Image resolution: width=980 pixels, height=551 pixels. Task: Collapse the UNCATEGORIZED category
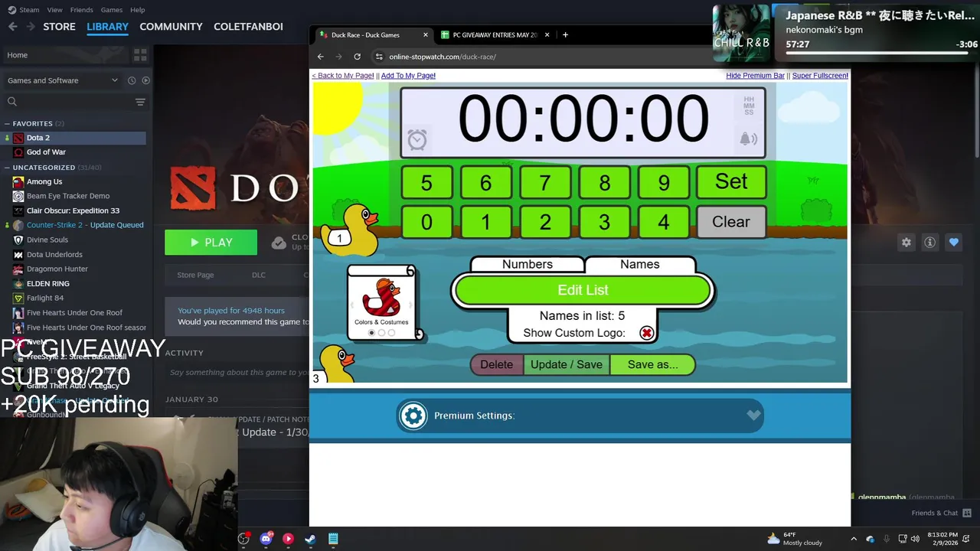[x=7, y=167]
